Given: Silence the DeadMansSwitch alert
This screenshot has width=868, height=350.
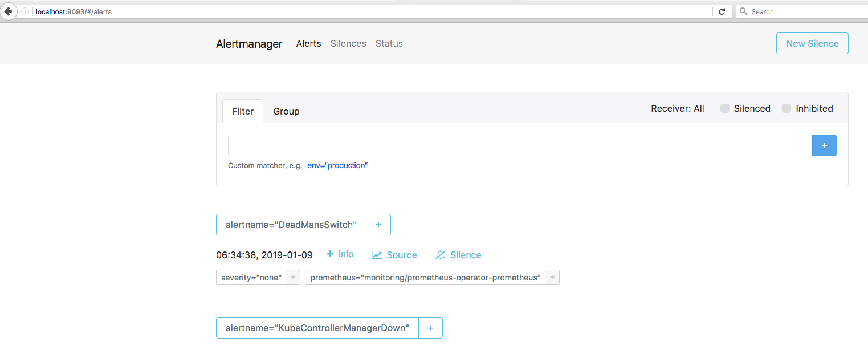Looking at the screenshot, I should tap(458, 255).
